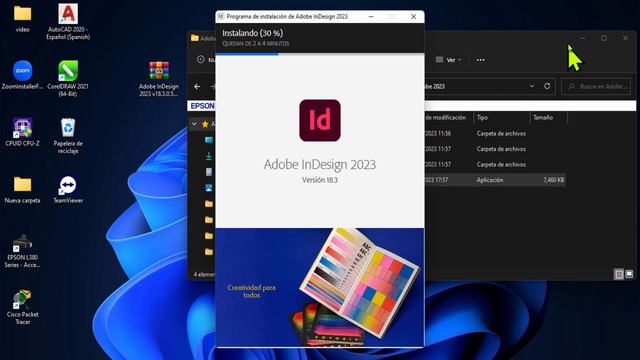This screenshot has width=640, height=360.
Task: Launch AutoCAD 2020 Español desktop shortcut
Action: [68, 21]
